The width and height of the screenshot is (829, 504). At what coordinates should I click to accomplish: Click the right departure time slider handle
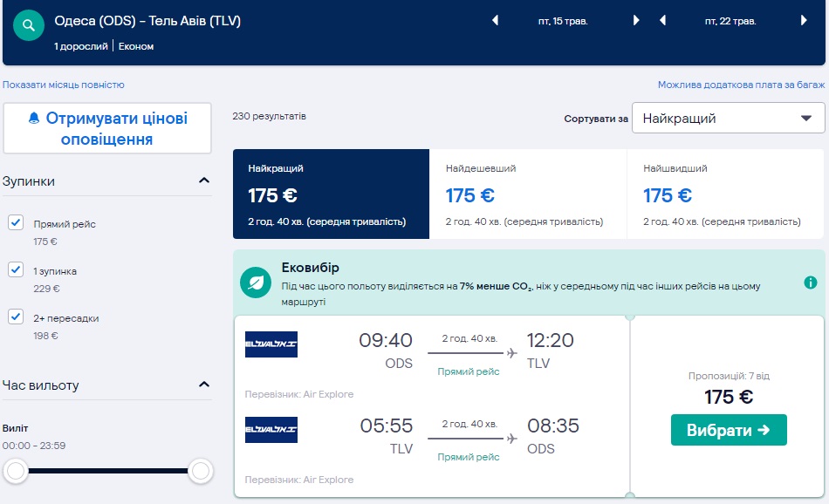201,472
